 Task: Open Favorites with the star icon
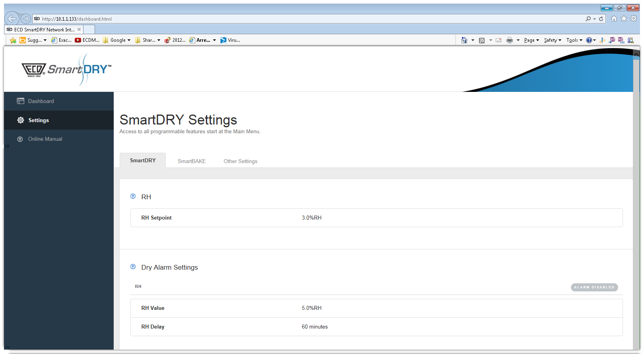coord(624,19)
